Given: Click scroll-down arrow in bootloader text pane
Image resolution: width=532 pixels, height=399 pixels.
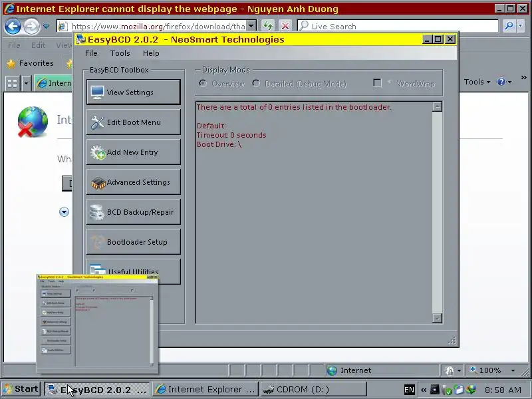Looking at the screenshot, I should (x=438, y=318).
